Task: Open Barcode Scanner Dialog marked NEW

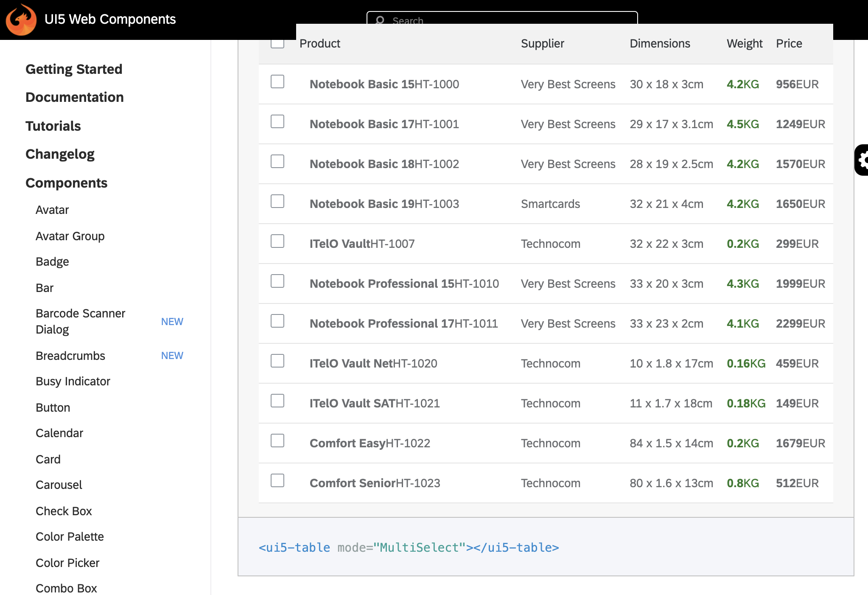Action: click(x=80, y=321)
